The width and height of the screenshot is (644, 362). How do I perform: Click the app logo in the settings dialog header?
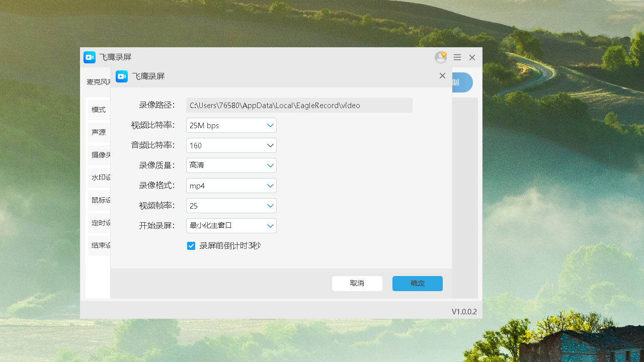(122, 76)
